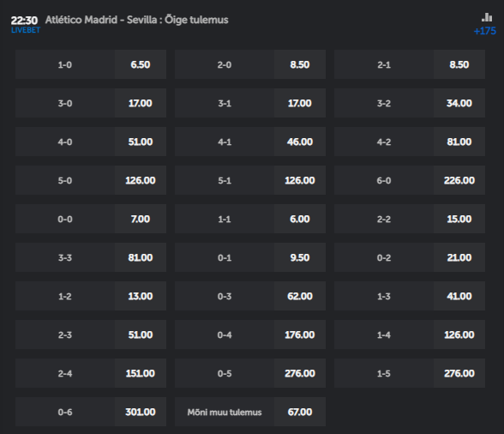This screenshot has height=434, width=504.
Task: Select the 4-1 outcome at 46.00
Action: [250, 142]
